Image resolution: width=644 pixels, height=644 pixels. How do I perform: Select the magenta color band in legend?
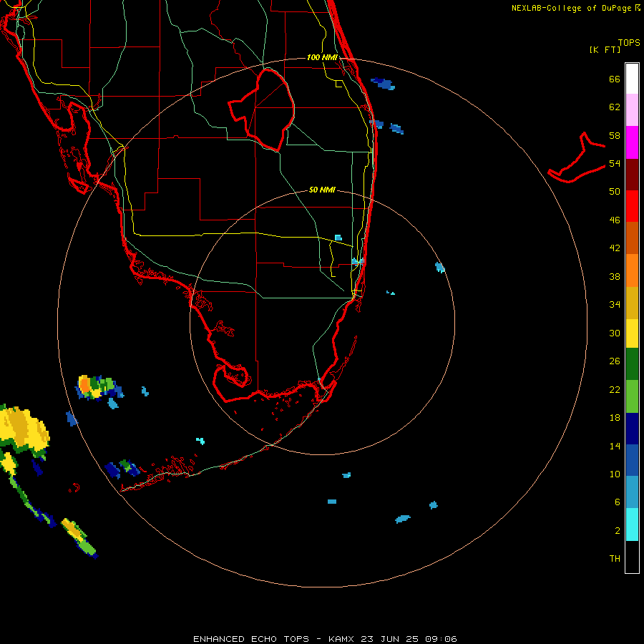[632, 142]
